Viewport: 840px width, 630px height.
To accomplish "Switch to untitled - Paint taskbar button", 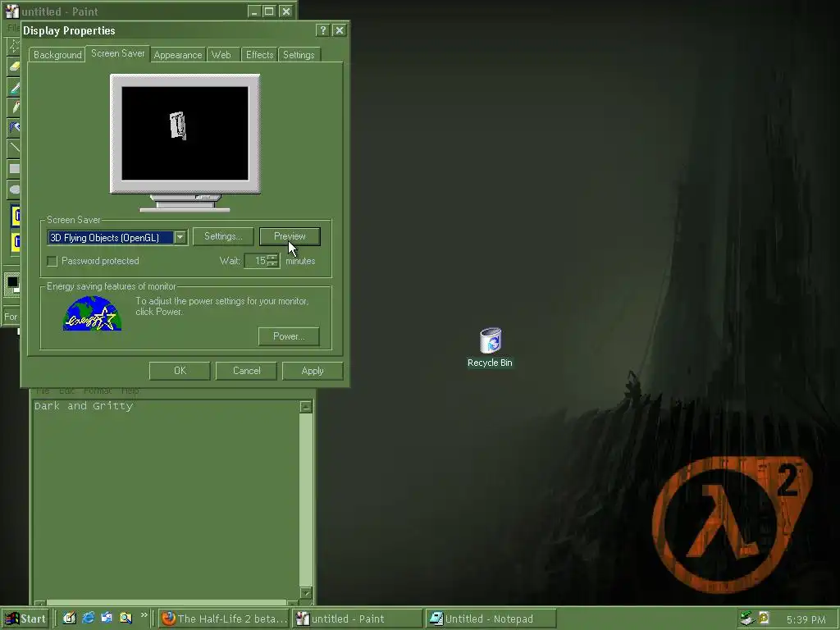I will pos(358,619).
